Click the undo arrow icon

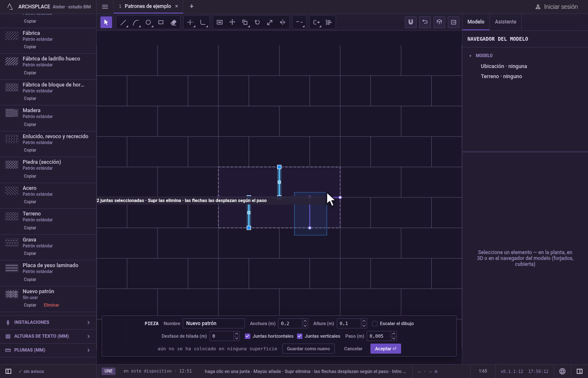[x=425, y=22]
